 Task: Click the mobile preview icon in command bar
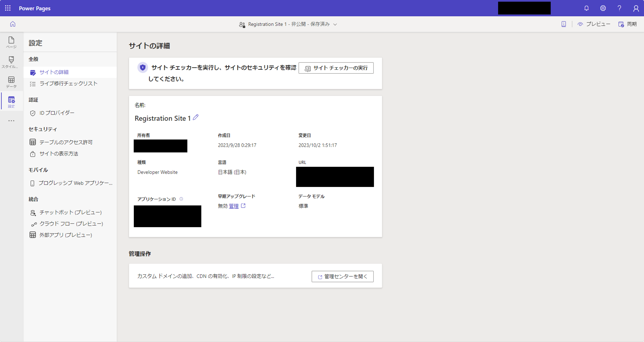click(x=563, y=24)
